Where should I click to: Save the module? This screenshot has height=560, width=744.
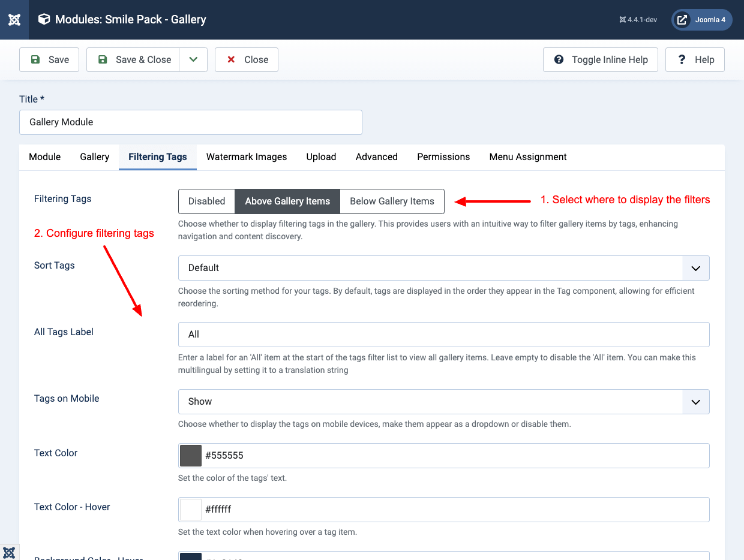pyautogui.click(x=49, y=59)
